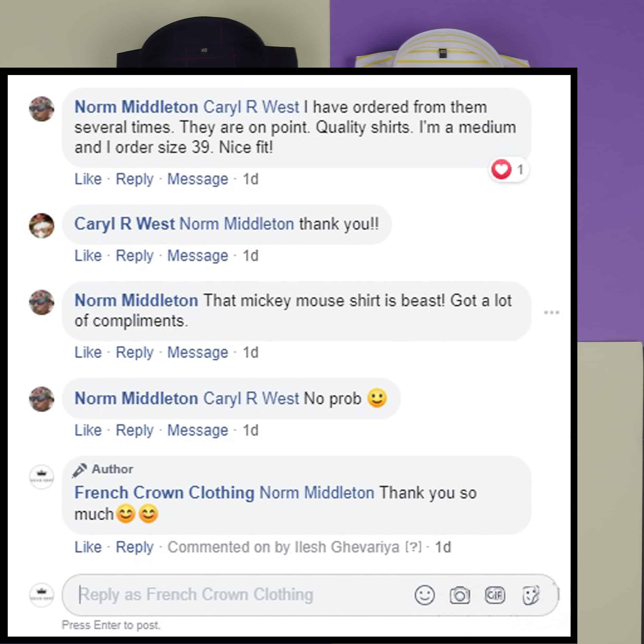Open the GIF picker in reply box
The height and width of the screenshot is (644, 644).
click(495, 595)
